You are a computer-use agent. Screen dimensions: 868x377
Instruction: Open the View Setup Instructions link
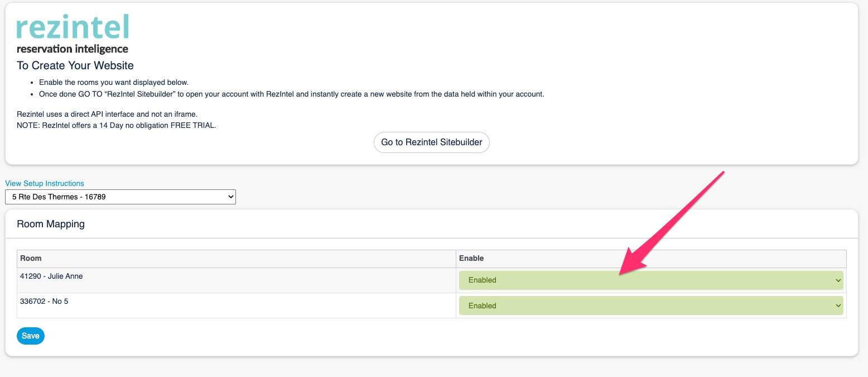45,183
